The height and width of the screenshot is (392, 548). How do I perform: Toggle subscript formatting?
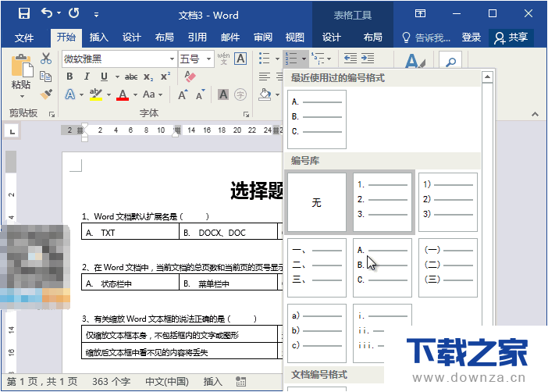pos(148,77)
